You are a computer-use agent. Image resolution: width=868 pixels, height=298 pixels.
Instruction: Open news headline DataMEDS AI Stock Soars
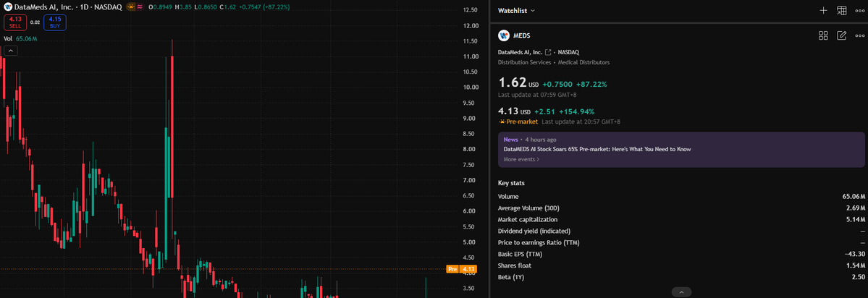point(597,149)
